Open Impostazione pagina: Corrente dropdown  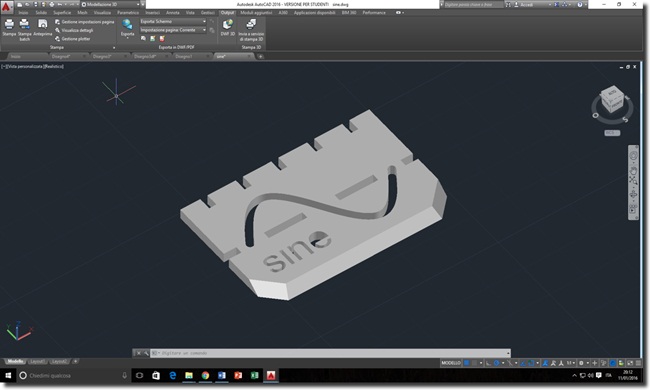click(173, 30)
